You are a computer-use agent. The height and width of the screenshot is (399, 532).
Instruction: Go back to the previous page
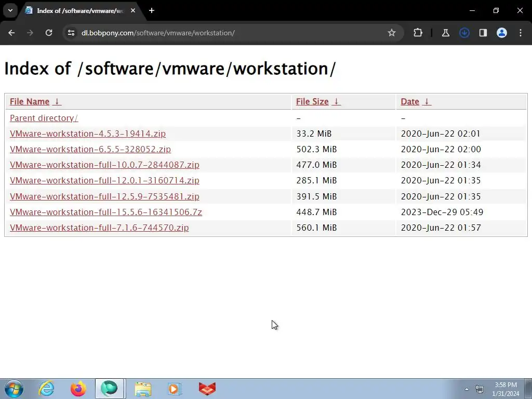11,33
